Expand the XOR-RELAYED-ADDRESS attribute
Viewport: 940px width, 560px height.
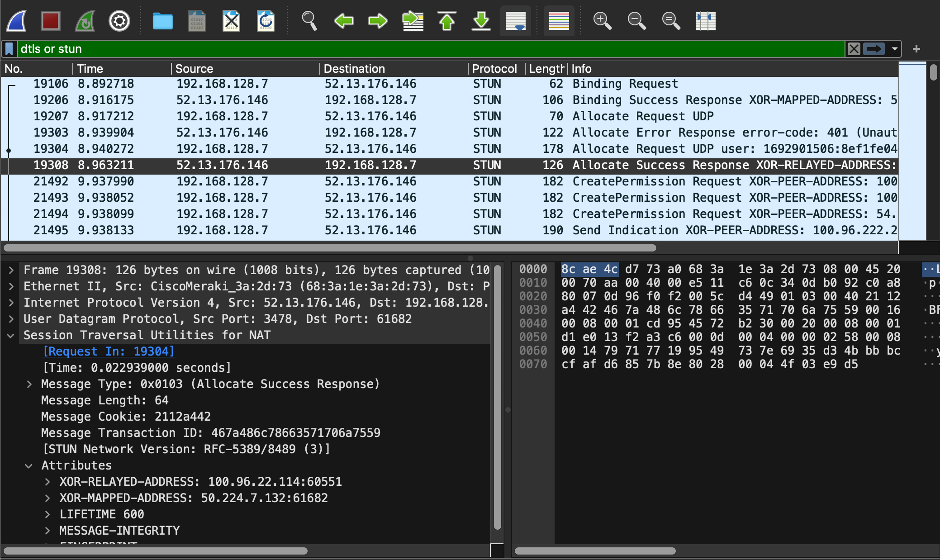[48, 482]
